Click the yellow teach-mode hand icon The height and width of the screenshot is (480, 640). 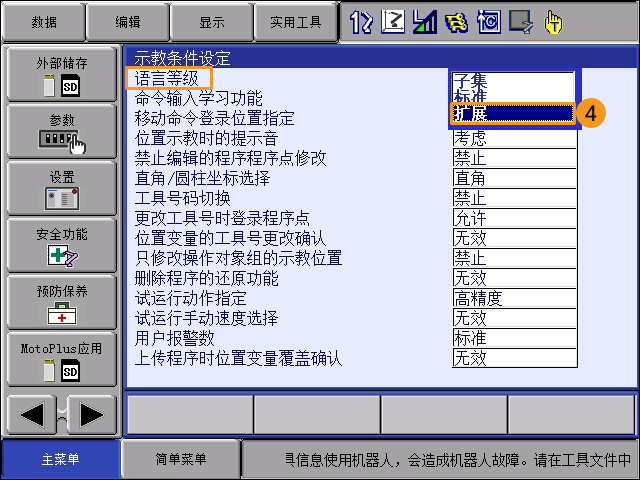(x=553, y=22)
